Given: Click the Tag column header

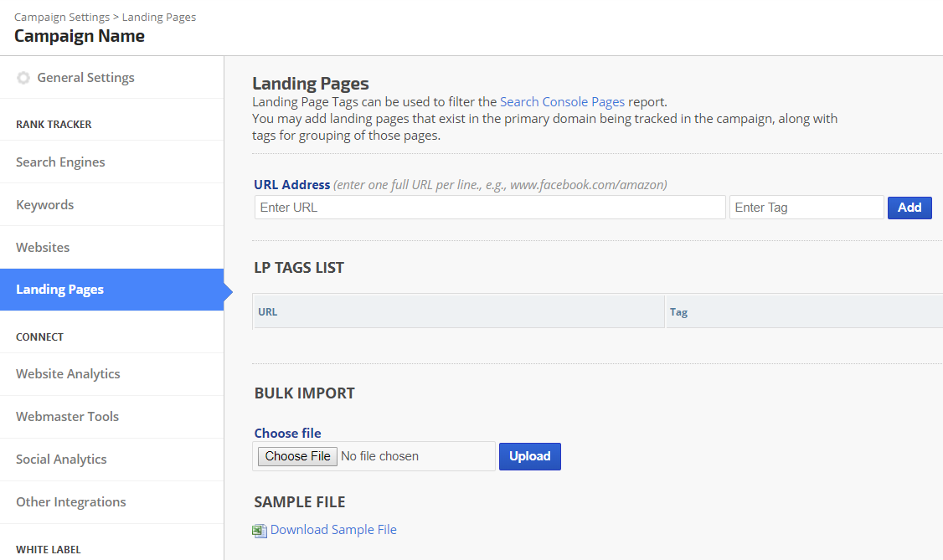Looking at the screenshot, I should pos(678,312).
